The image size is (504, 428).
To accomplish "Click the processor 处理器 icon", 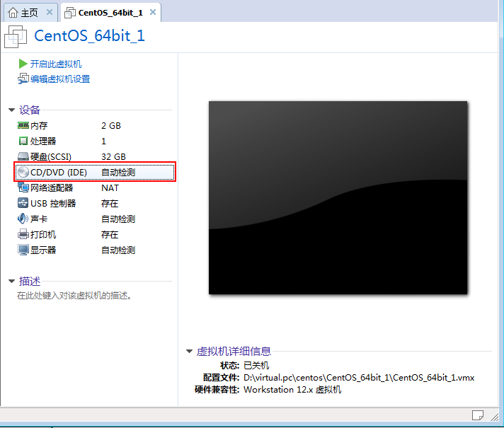I will click(23, 141).
